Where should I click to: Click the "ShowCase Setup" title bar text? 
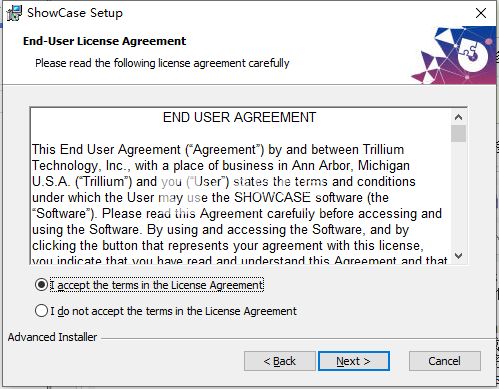coord(75,13)
